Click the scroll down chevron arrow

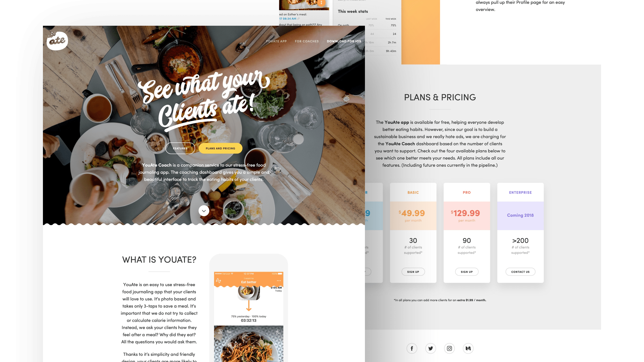click(x=203, y=211)
